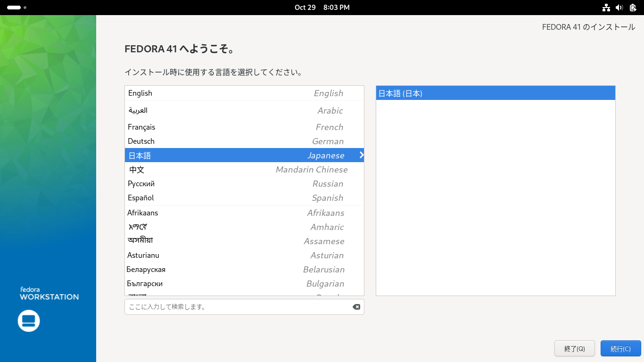Select the Arabic language row

pos(244,110)
